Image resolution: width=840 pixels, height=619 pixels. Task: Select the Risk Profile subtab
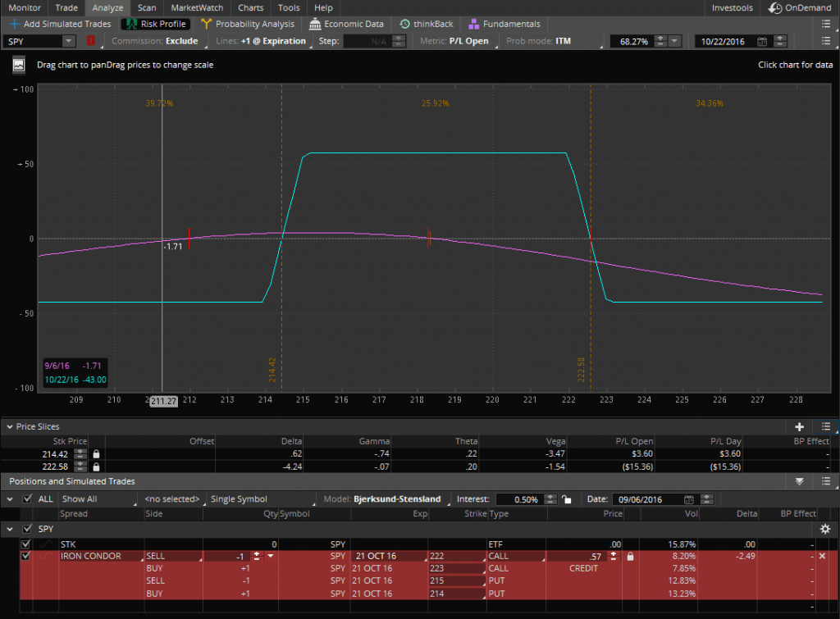[x=156, y=24]
